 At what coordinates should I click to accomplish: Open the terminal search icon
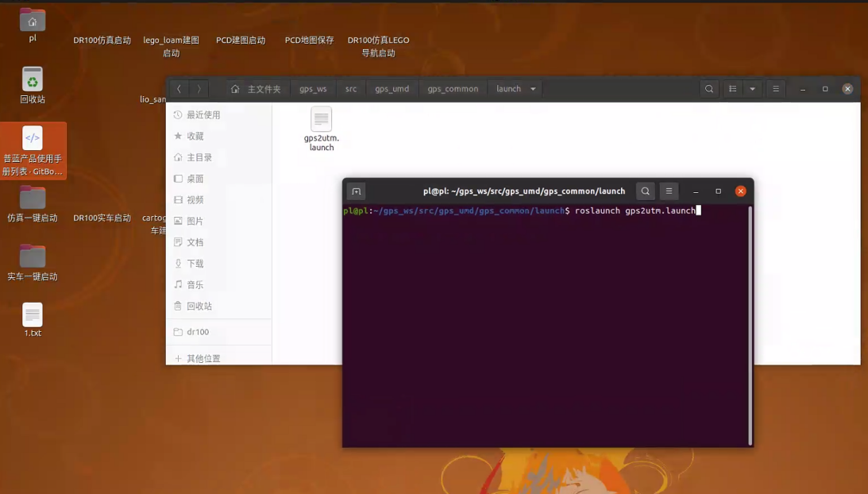pyautogui.click(x=646, y=191)
